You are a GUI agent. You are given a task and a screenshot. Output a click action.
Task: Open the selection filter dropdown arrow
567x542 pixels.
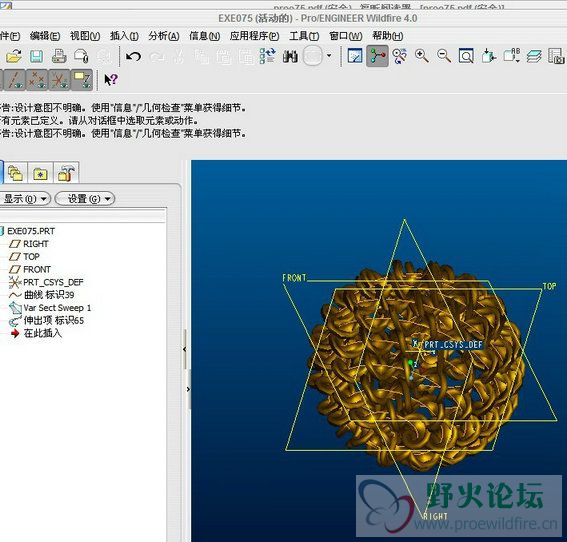[329, 56]
